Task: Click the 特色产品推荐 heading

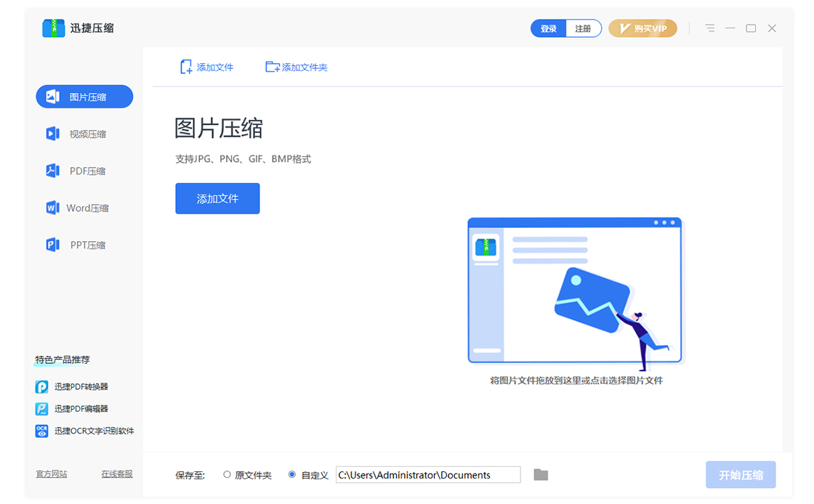Action: tap(63, 360)
